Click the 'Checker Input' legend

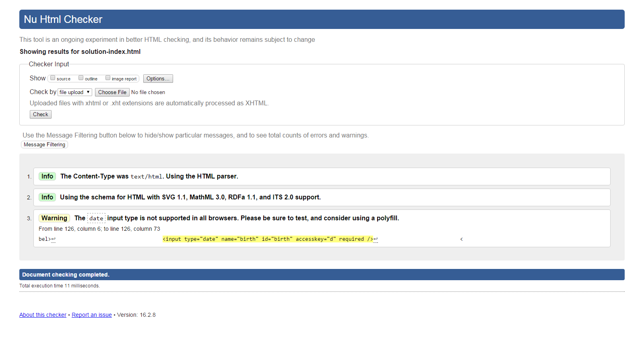click(49, 64)
